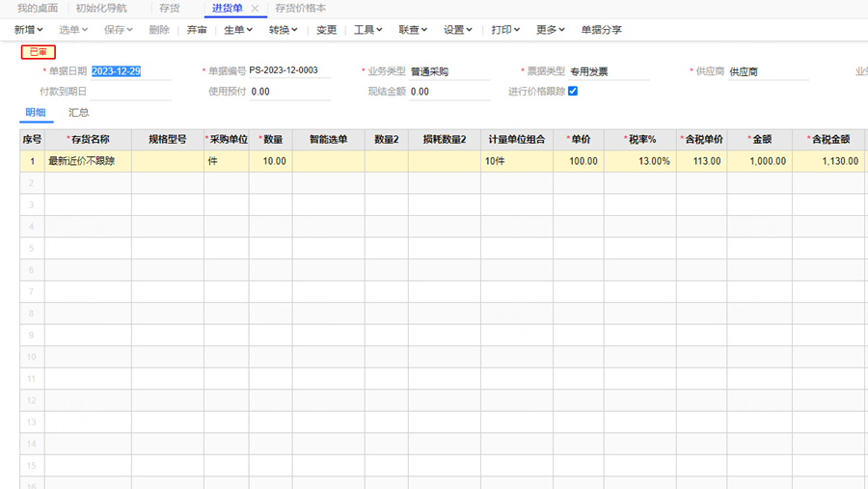Click the 已审 status stamp

(39, 52)
